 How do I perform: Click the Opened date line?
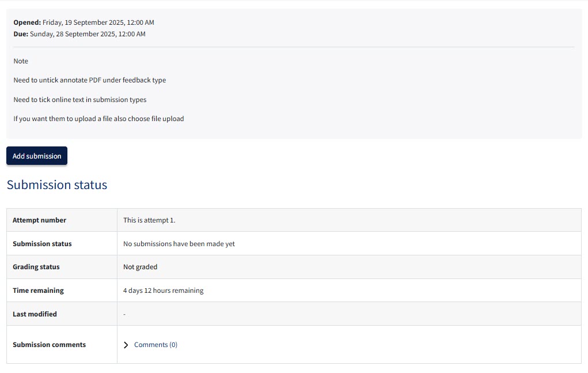[x=84, y=22]
